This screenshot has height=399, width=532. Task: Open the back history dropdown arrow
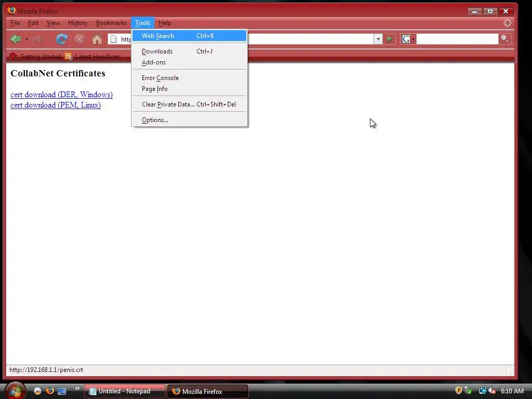pos(26,39)
